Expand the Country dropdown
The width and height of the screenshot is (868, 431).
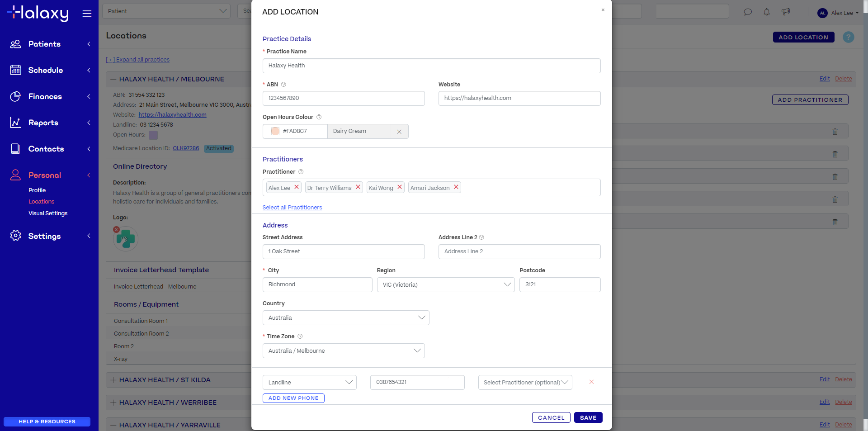pos(346,317)
